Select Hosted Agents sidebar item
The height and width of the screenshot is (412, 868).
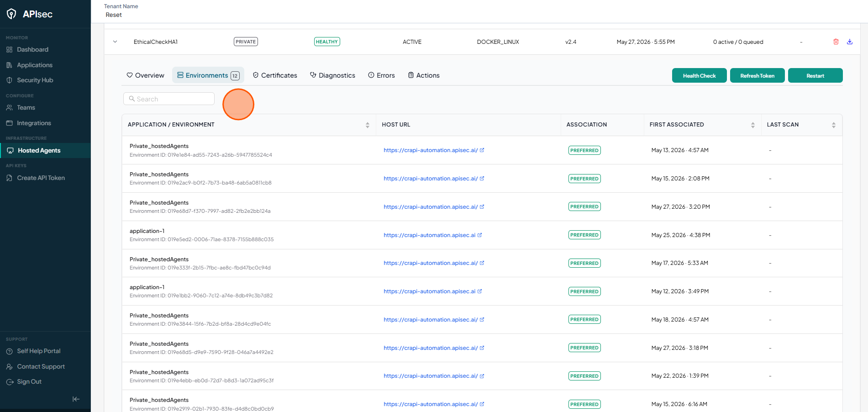coord(45,150)
